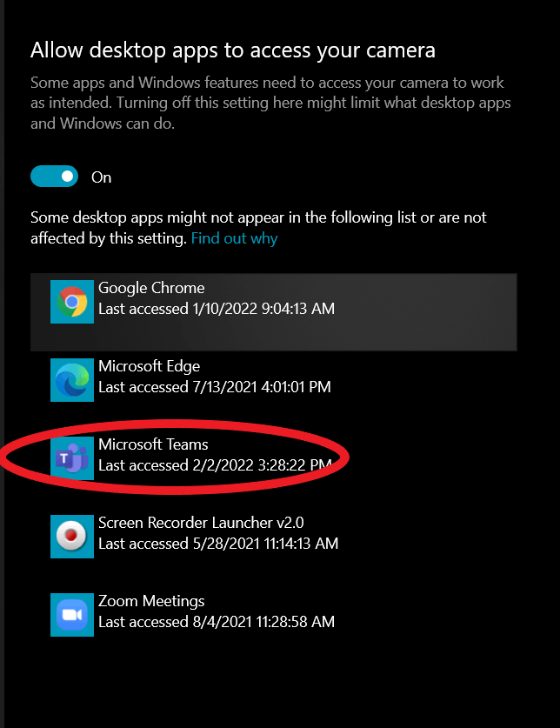560x728 pixels.
Task: Click the Zoom Meetings icon
Action: click(x=72, y=615)
